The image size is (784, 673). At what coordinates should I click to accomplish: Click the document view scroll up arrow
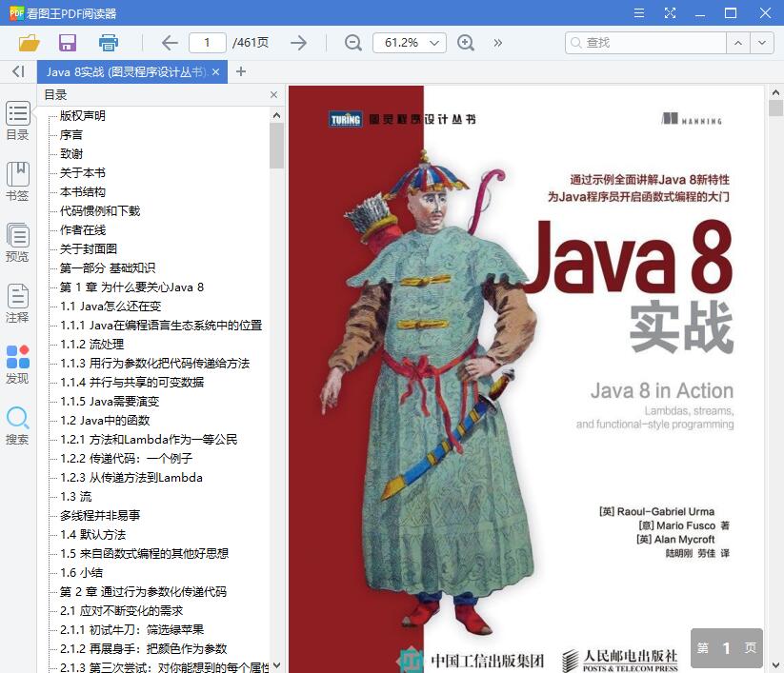[775, 92]
